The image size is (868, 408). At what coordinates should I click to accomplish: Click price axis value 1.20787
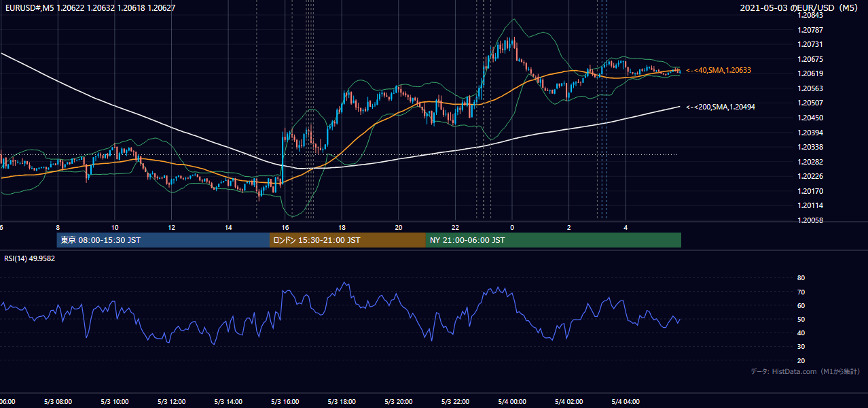point(810,30)
